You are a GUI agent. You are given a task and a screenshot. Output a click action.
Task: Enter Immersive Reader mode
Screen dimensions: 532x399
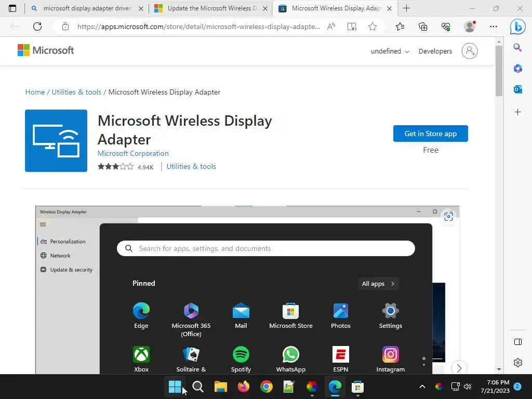(x=352, y=26)
